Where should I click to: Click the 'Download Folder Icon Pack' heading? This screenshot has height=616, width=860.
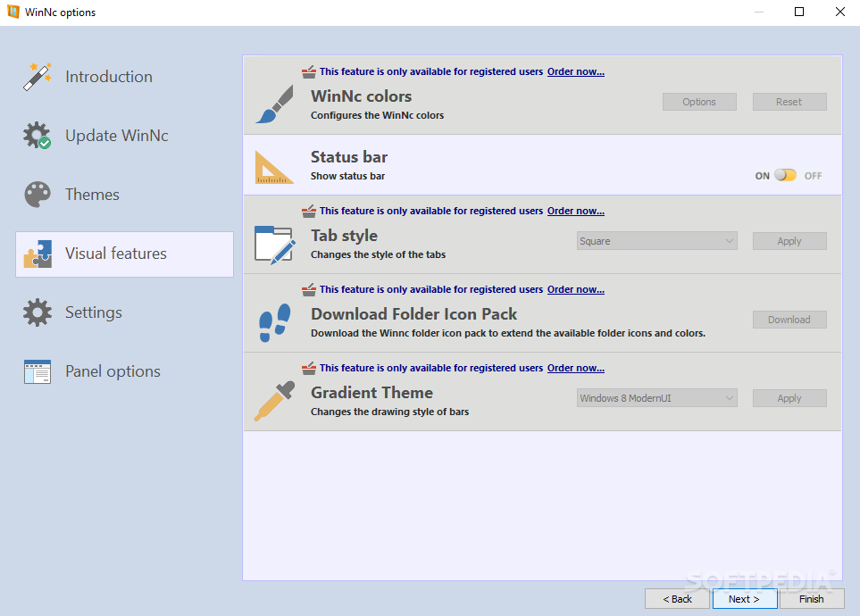(413, 314)
